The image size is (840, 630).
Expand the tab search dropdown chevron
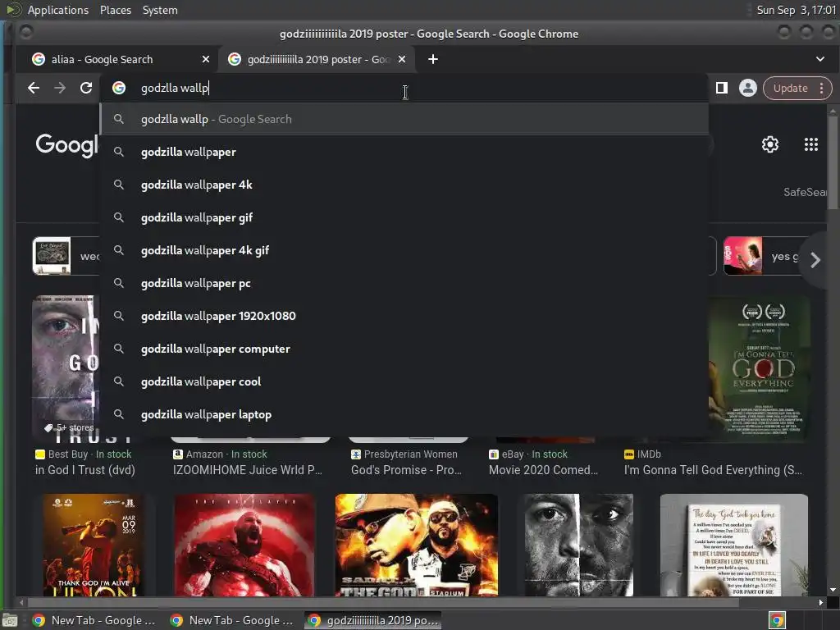pyautogui.click(x=820, y=59)
